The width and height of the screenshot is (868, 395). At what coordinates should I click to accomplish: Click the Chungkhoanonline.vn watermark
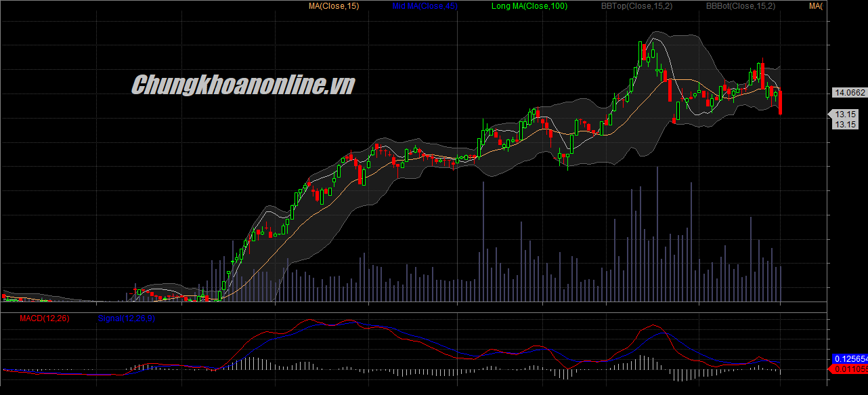pos(242,85)
